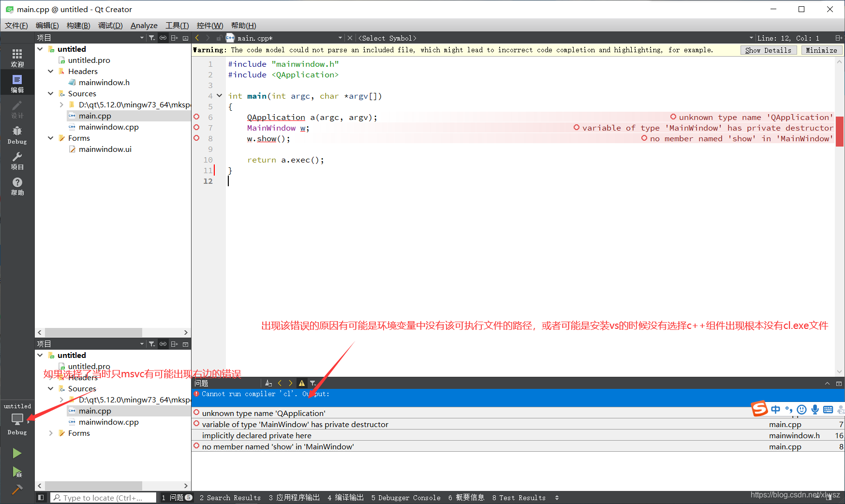Open the untitled Debug kit selector
This screenshot has width=845, height=504.
click(x=17, y=418)
